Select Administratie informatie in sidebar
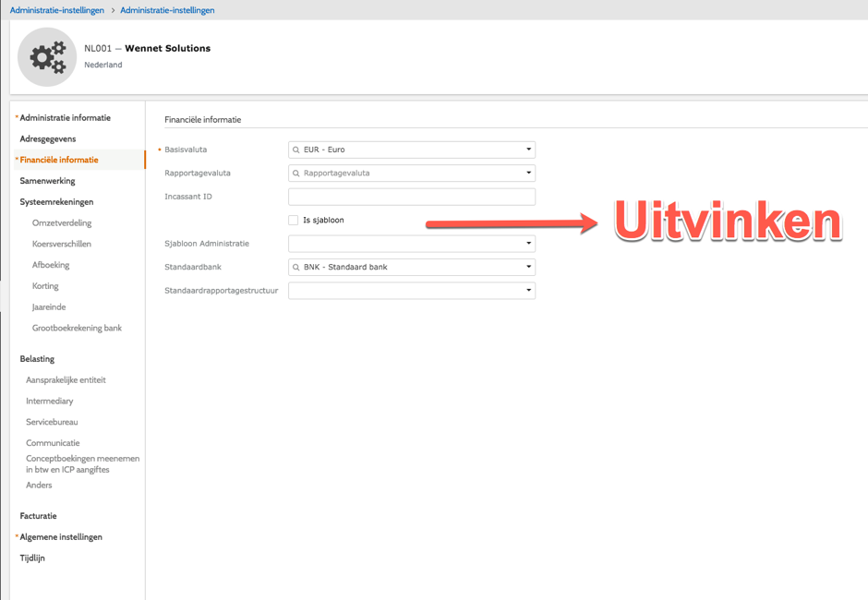868x600 pixels. point(66,118)
